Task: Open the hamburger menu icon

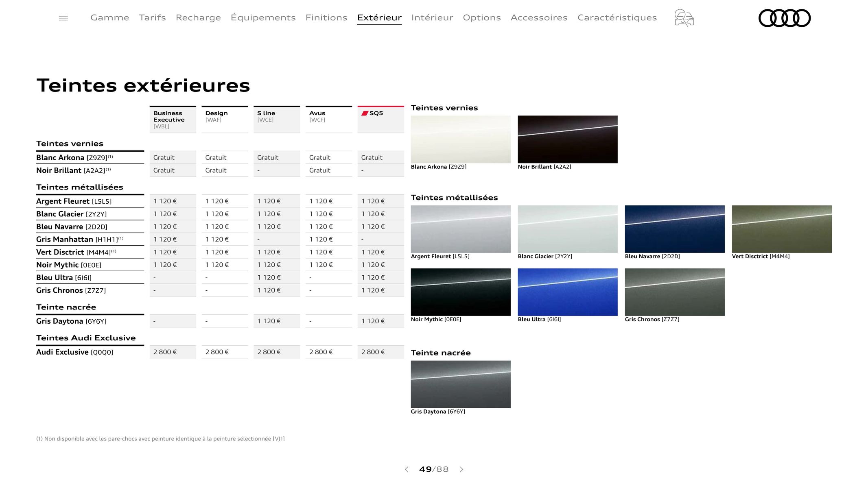Action: (63, 18)
